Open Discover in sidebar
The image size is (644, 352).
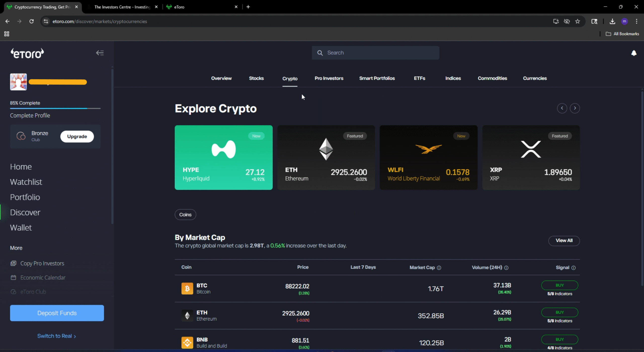tap(25, 212)
